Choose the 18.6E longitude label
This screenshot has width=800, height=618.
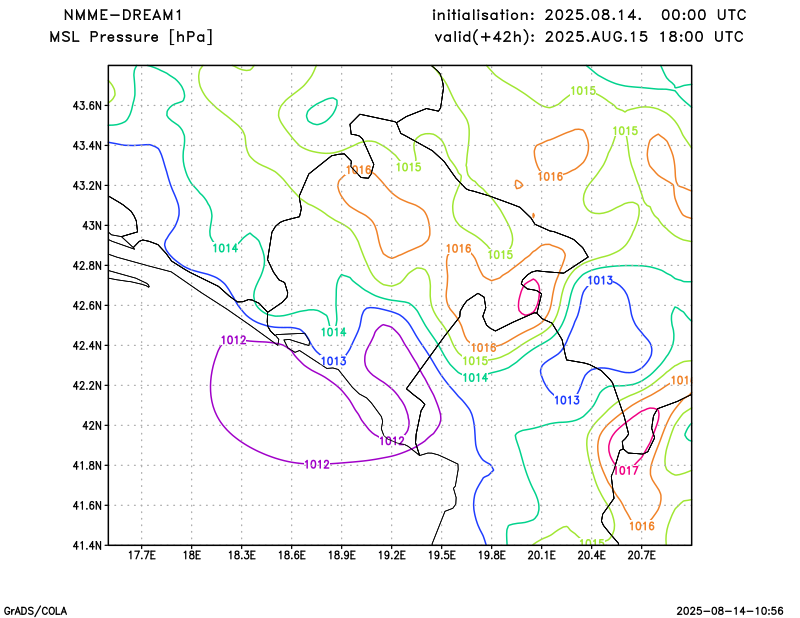[291, 555]
